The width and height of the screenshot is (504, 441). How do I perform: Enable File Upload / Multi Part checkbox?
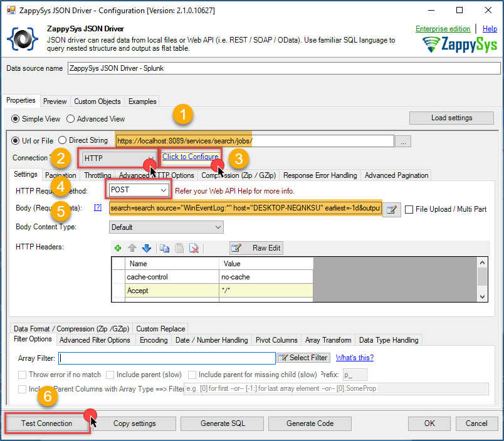409,209
